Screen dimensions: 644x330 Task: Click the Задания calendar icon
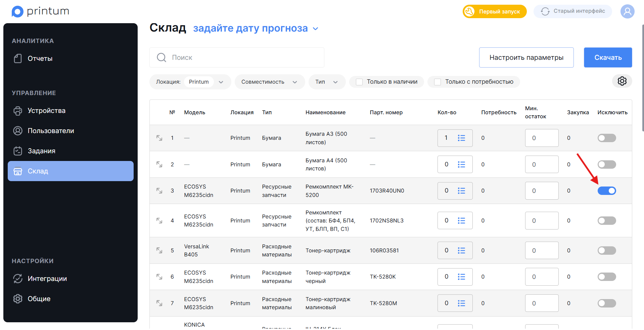point(18,151)
